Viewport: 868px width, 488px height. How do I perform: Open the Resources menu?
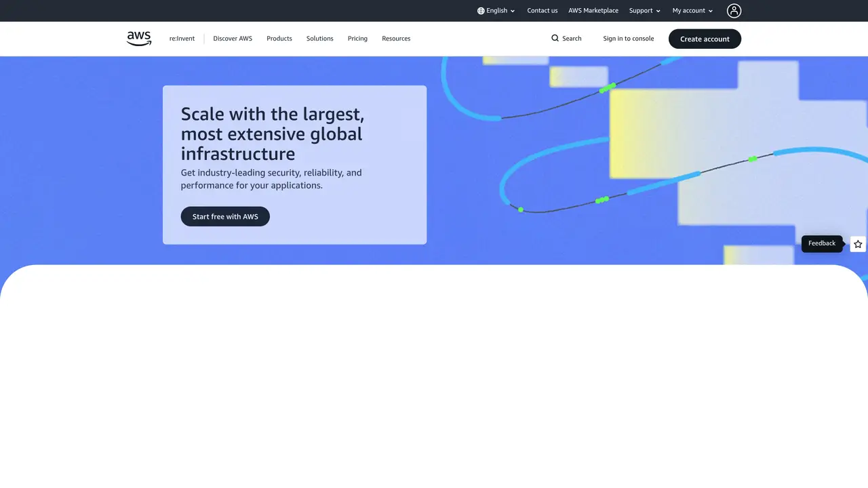click(x=396, y=39)
